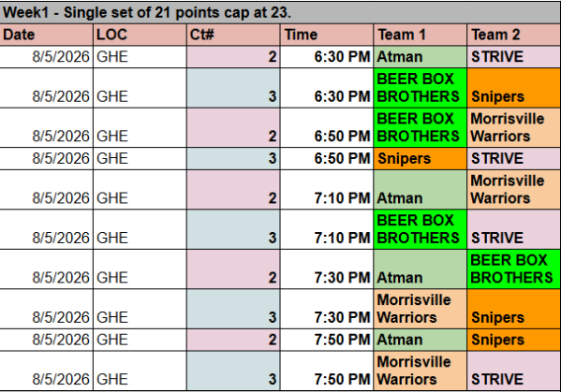Select the 7:10 PM time cell for court 2
This screenshot has width=561, height=392.
(327, 190)
